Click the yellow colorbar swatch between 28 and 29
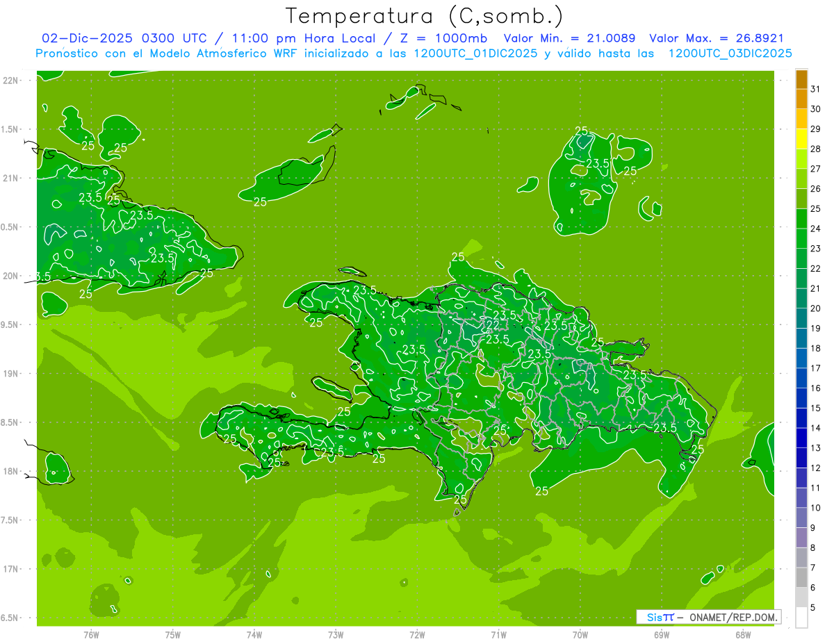Image resolution: width=834 pixels, height=644 pixels. pyautogui.click(x=801, y=139)
